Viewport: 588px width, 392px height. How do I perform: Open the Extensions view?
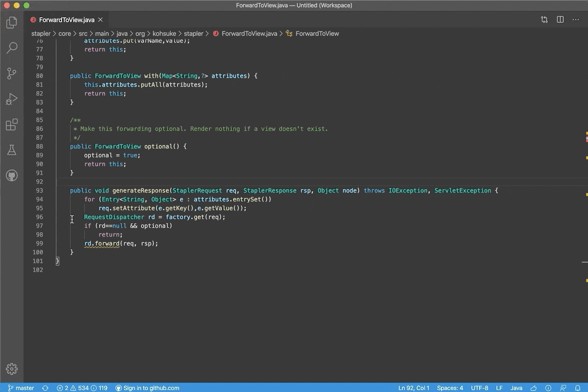point(12,124)
